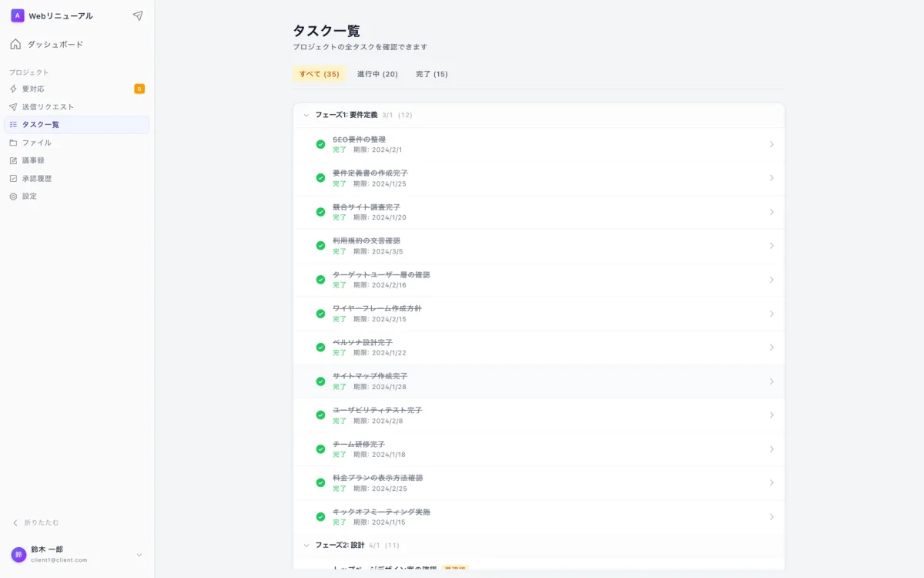This screenshot has width=924, height=578.
Task: Switch to the 完了 (15) tab
Action: point(432,74)
